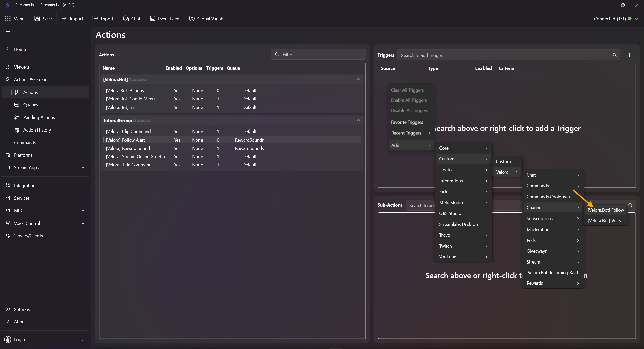The width and height of the screenshot is (644, 349).
Task: Collapse the TutorialGroup action group
Action: click(359, 120)
